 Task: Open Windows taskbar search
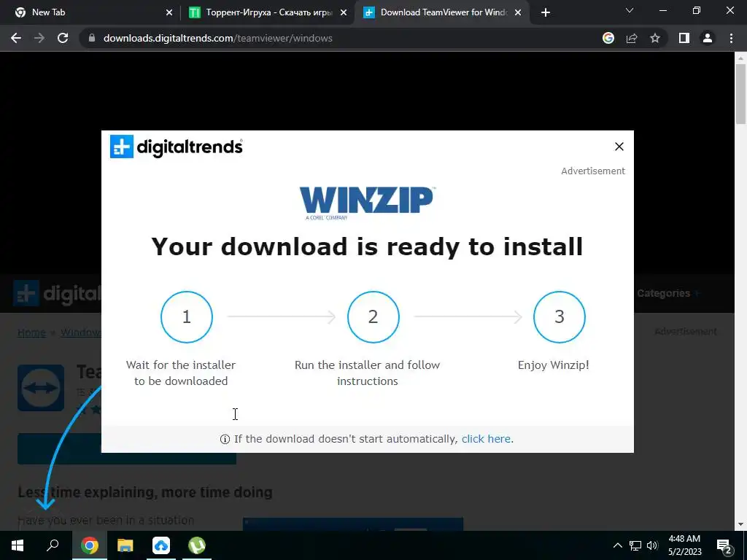53,545
